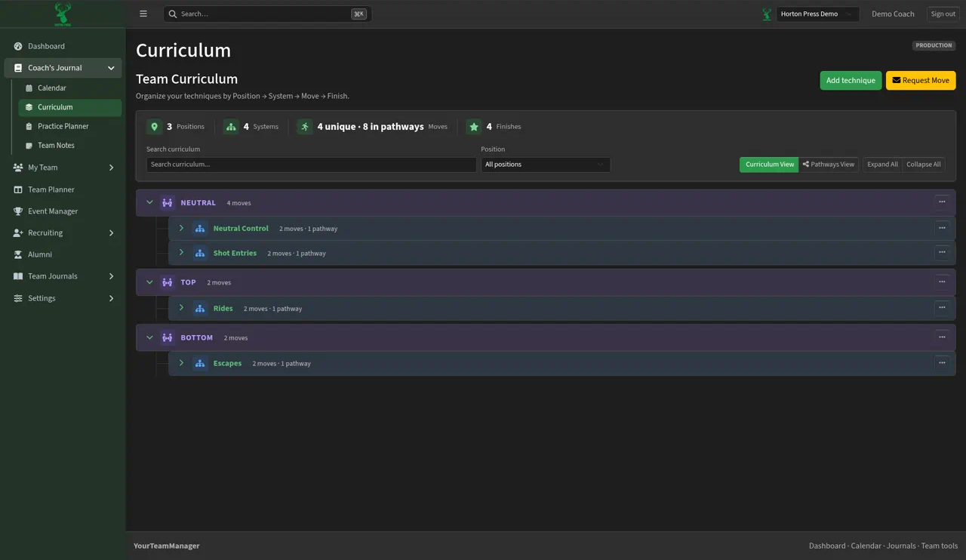Open the ellipsis menu for Neutral Control
Image resolution: width=966 pixels, height=560 pixels.
click(x=942, y=228)
